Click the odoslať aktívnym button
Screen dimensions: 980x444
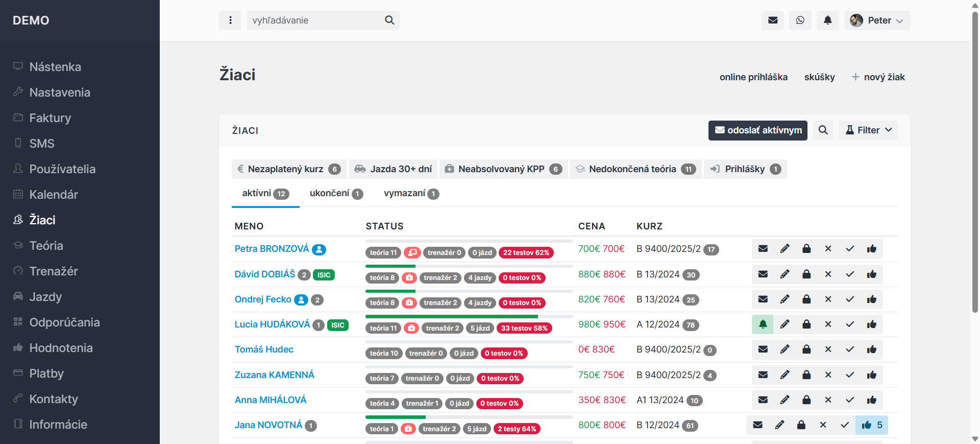coord(757,130)
